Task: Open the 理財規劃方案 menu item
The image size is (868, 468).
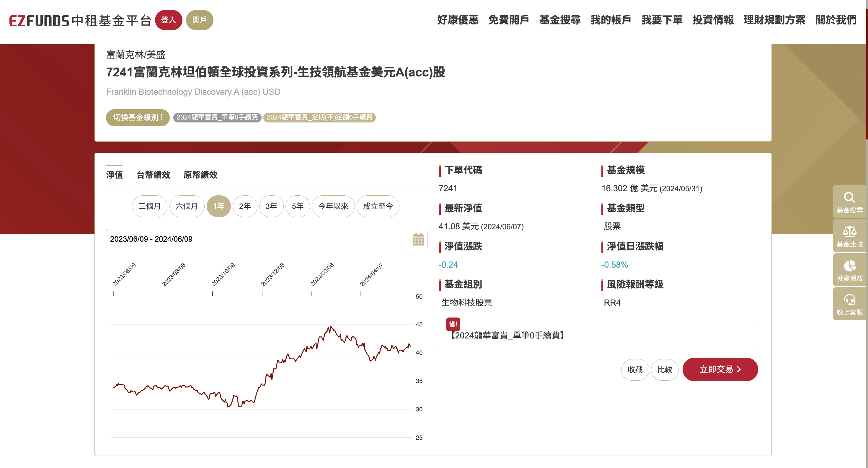Action: coord(774,20)
